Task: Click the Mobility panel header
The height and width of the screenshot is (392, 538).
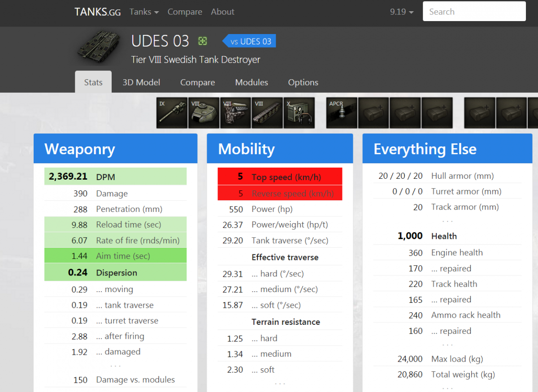Action: 280,149
